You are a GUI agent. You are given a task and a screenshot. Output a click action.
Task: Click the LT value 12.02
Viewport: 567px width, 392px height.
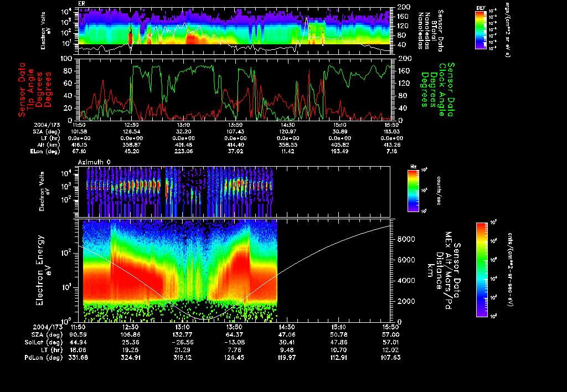coord(390,350)
